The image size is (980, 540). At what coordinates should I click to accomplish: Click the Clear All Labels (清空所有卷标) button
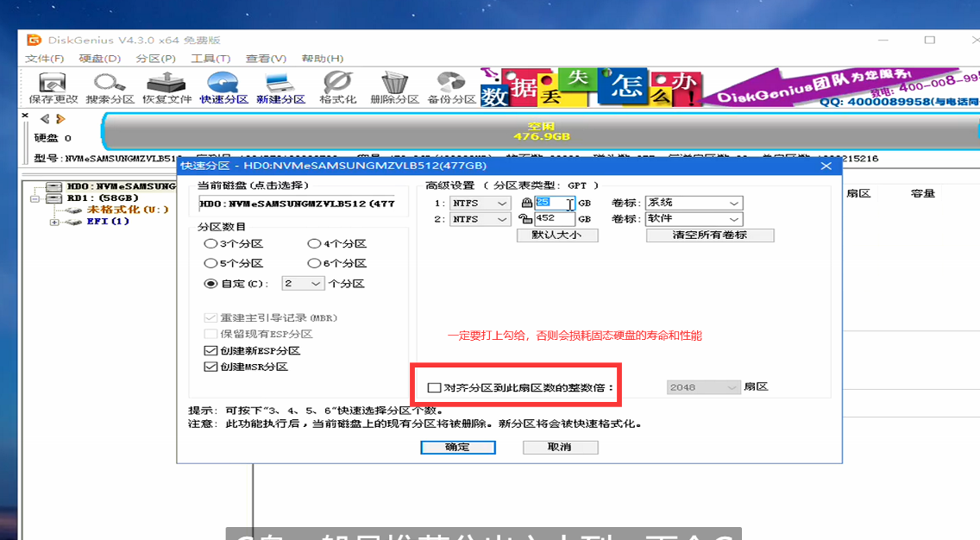(710, 235)
